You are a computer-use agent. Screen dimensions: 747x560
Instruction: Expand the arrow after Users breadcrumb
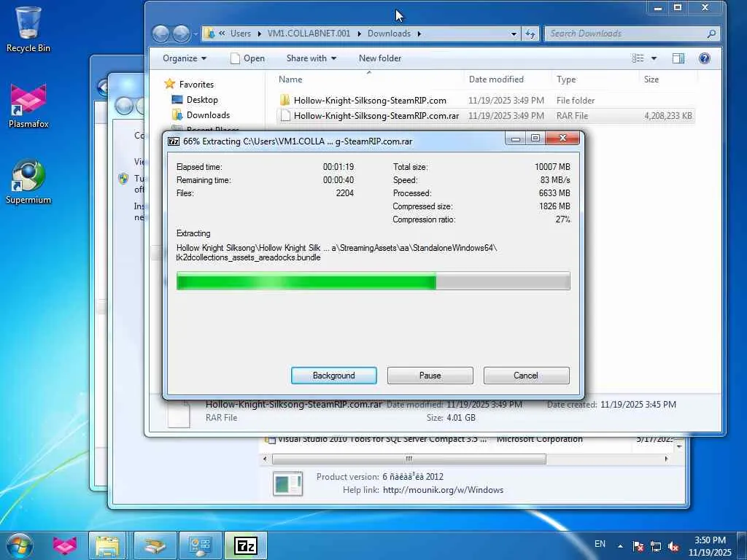coord(259,34)
